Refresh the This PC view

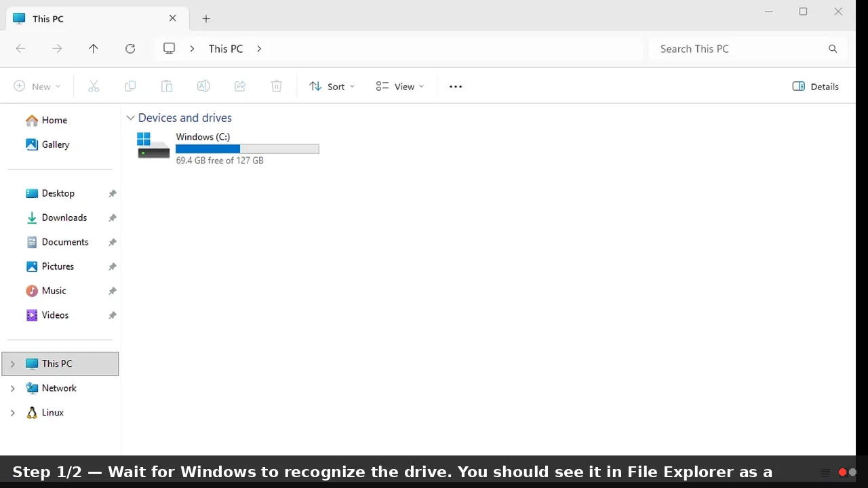(x=130, y=49)
